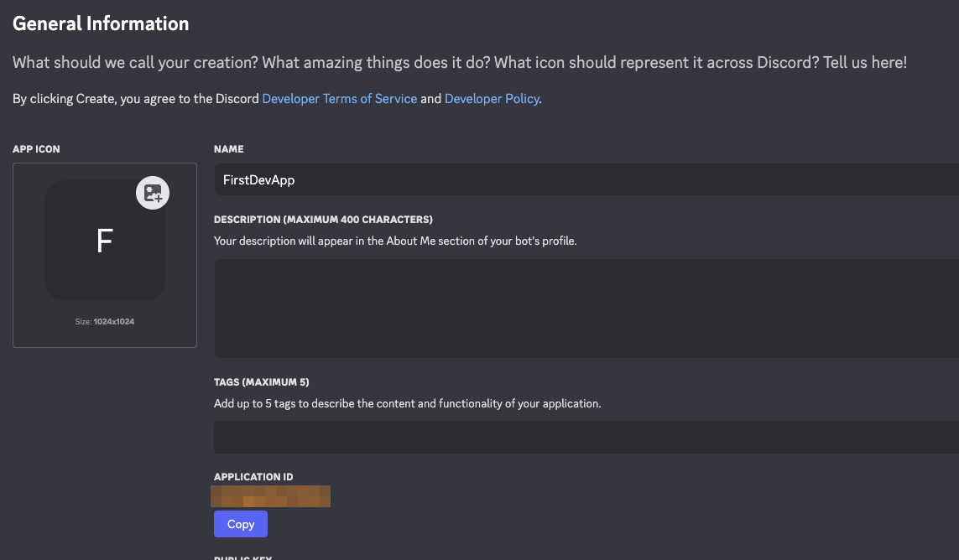
Task: Click the upload image icon on app icon
Action: [153, 194]
